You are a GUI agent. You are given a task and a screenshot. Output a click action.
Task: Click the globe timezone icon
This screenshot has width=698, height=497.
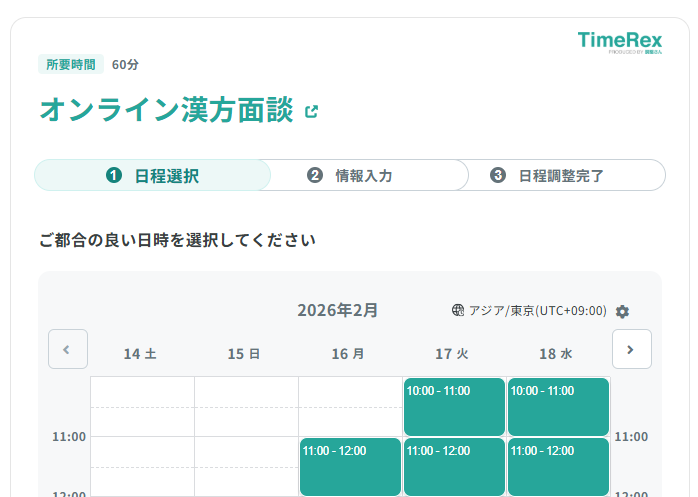459,311
